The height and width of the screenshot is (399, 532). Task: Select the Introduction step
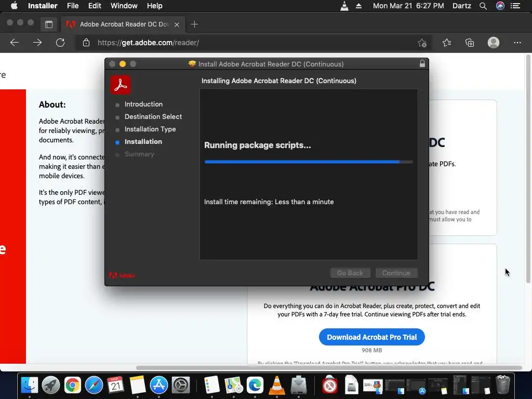click(143, 104)
